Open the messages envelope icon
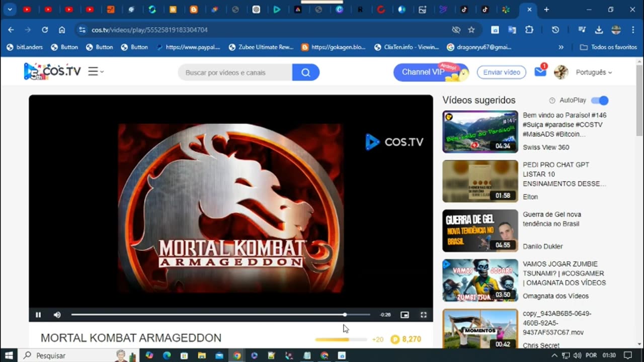644x362 pixels. tap(540, 72)
